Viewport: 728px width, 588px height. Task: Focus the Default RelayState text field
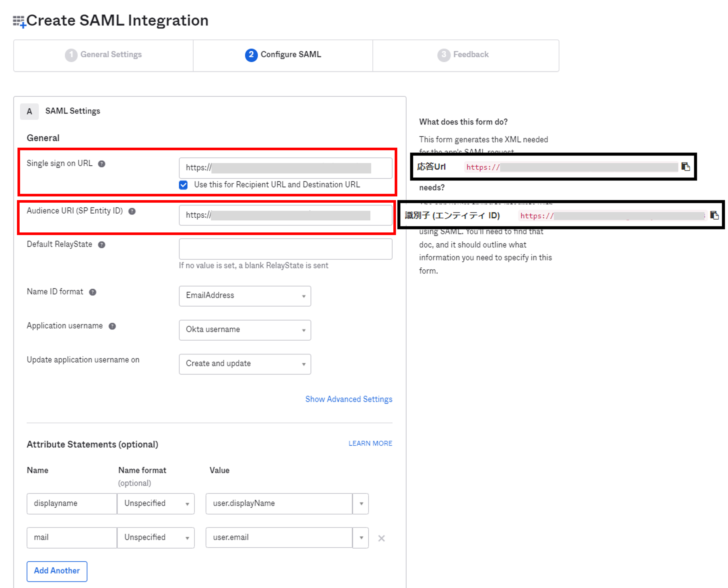[x=285, y=249]
